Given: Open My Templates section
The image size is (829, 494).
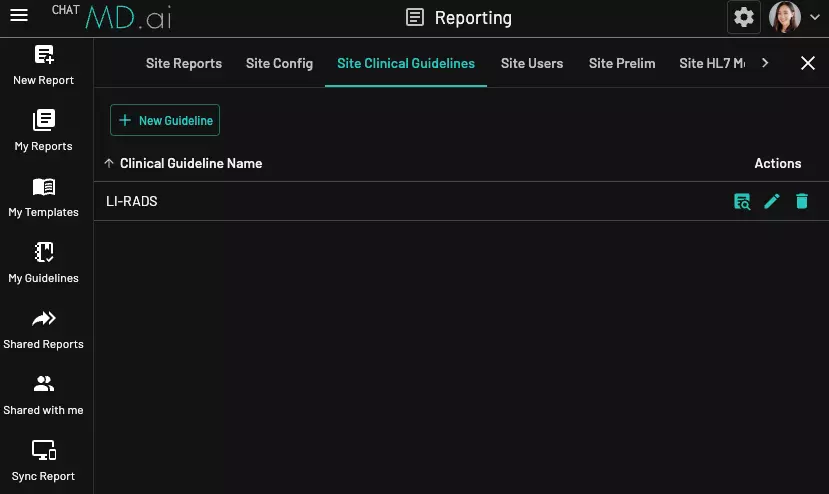Looking at the screenshot, I should [44, 196].
